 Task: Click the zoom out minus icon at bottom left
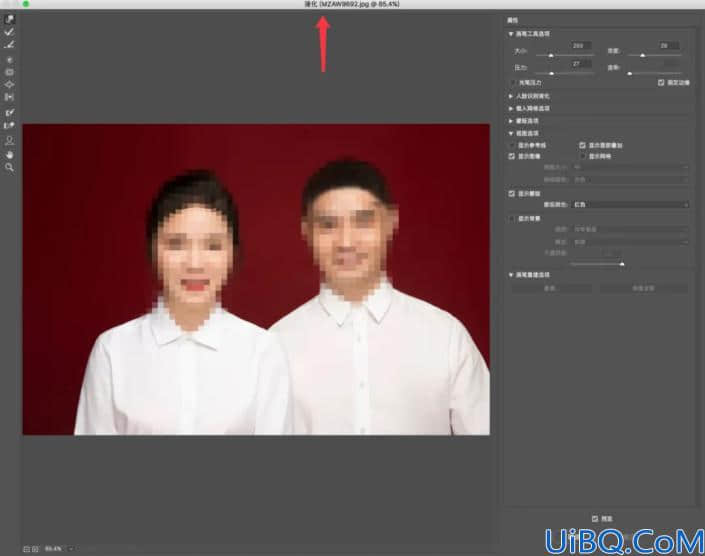tap(27, 549)
